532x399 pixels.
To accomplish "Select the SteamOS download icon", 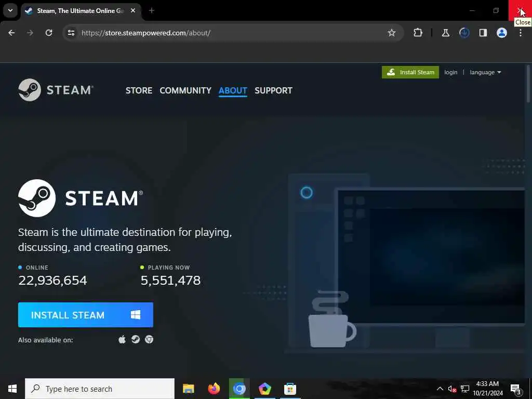I will (136, 339).
